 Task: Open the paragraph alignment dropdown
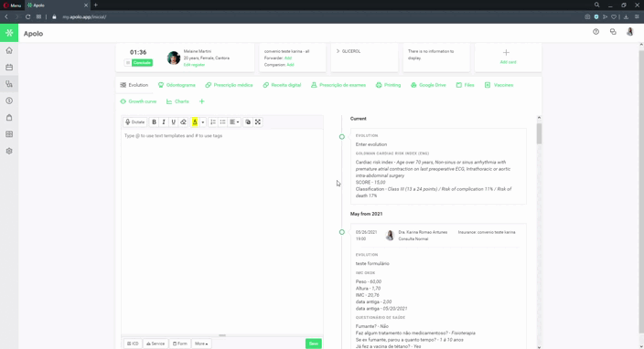pyautogui.click(x=234, y=122)
